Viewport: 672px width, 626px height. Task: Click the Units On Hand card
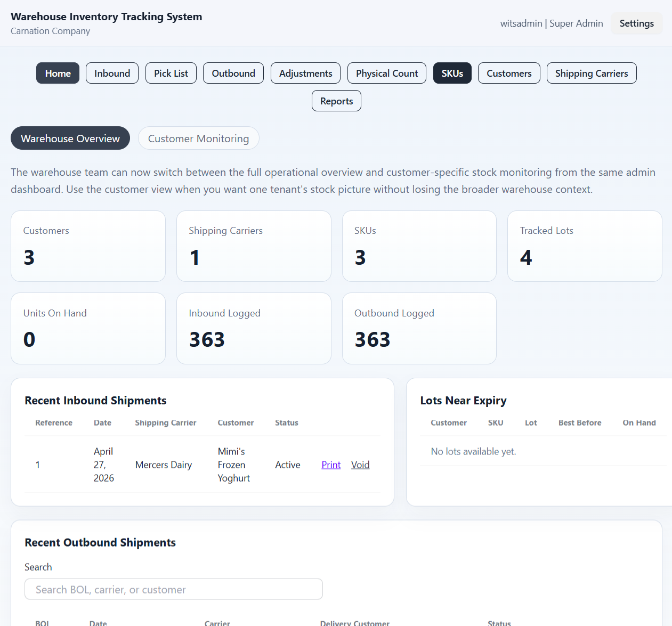[88, 328]
